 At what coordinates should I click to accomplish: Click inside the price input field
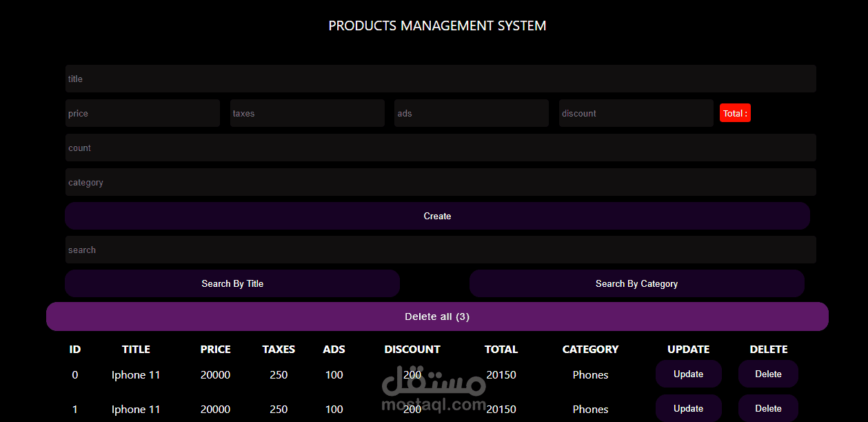click(x=142, y=112)
